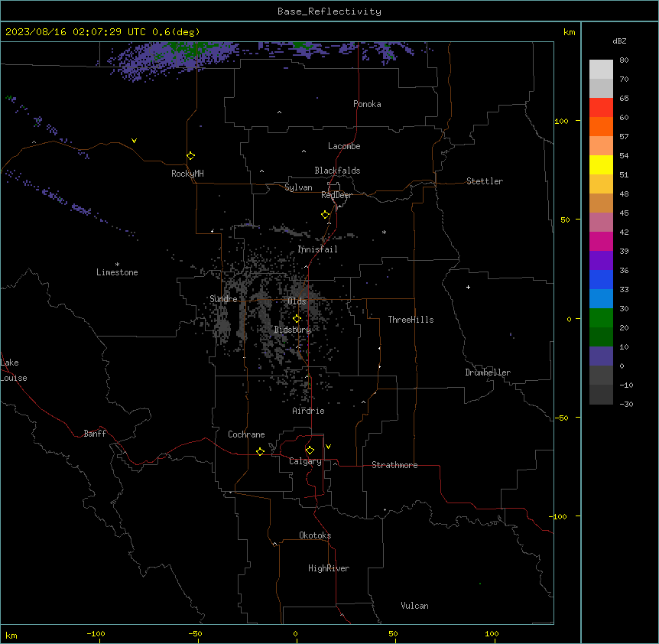
Task: Click the -50 tick label on right axis
Action: pos(561,418)
